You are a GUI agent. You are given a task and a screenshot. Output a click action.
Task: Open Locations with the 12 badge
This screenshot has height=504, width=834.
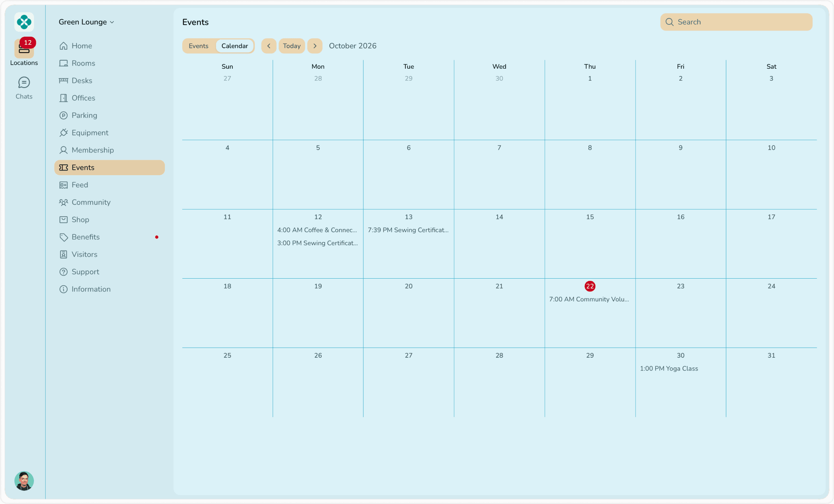24,52
